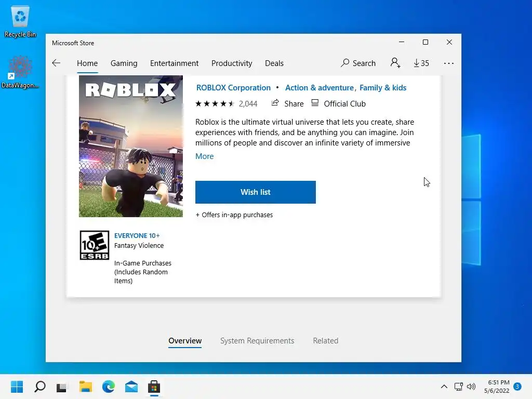This screenshot has width=532, height=399.
Task: Open the Windows Start menu
Action: click(17, 387)
